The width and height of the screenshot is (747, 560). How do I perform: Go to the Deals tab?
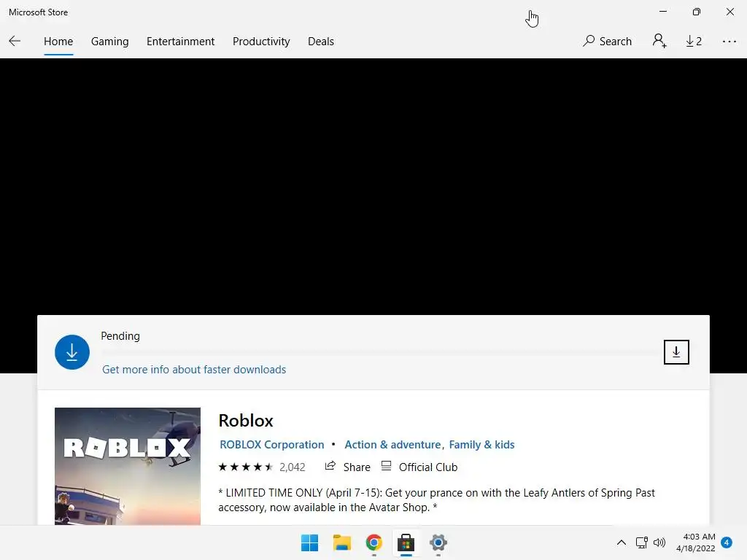(x=321, y=42)
